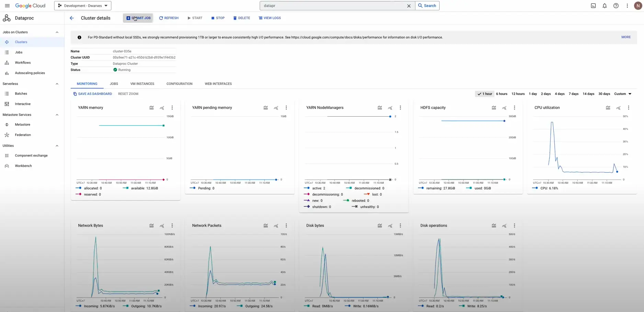This screenshot has height=312, width=644.
Task: Open more options for Disk operations chart
Action: (x=514, y=226)
